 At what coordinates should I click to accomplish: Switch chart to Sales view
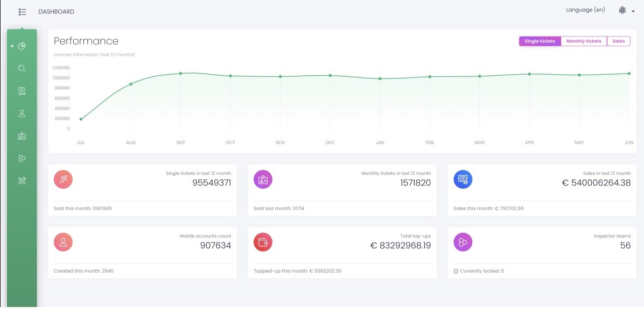[618, 41]
